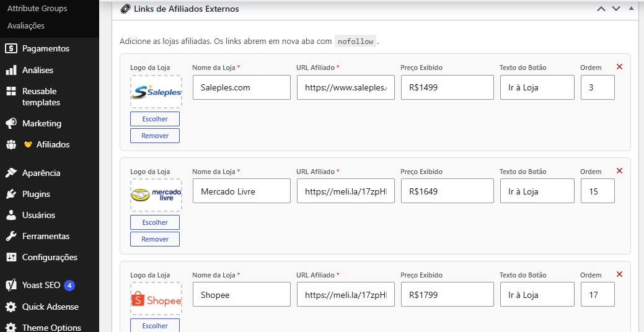644x332 pixels.
Task: Click the nofollow code text
Action: [x=355, y=41]
